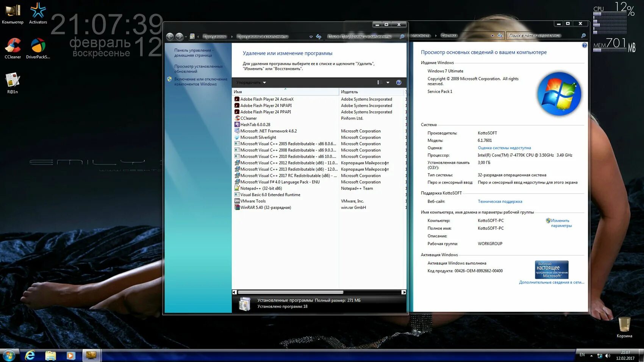Open Дополнительные сведения в сети link
644x362 pixels.
click(551, 282)
